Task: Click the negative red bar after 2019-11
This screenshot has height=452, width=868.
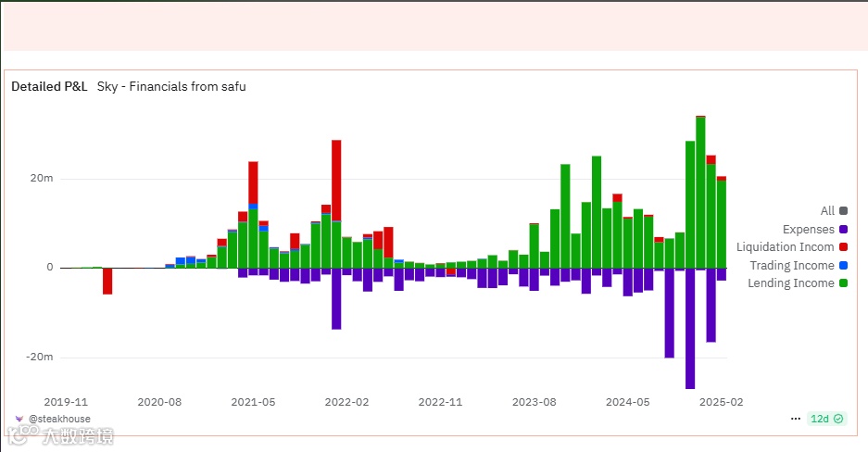Action: pos(107,281)
